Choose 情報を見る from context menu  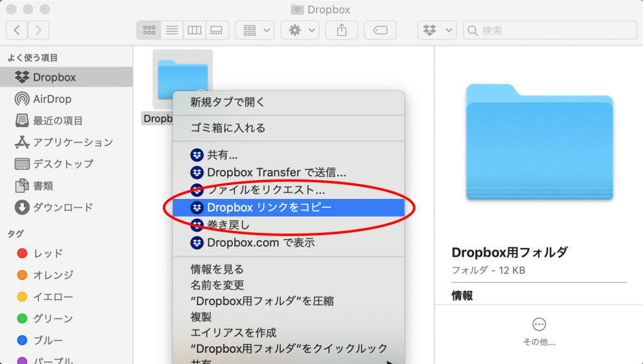pyautogui.click(x=289, y=269)
